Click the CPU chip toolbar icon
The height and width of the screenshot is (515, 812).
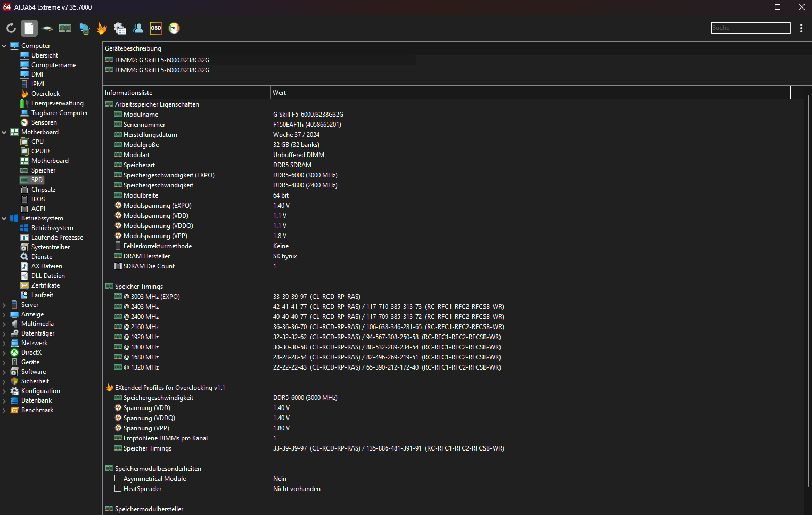tap(47, 28)
